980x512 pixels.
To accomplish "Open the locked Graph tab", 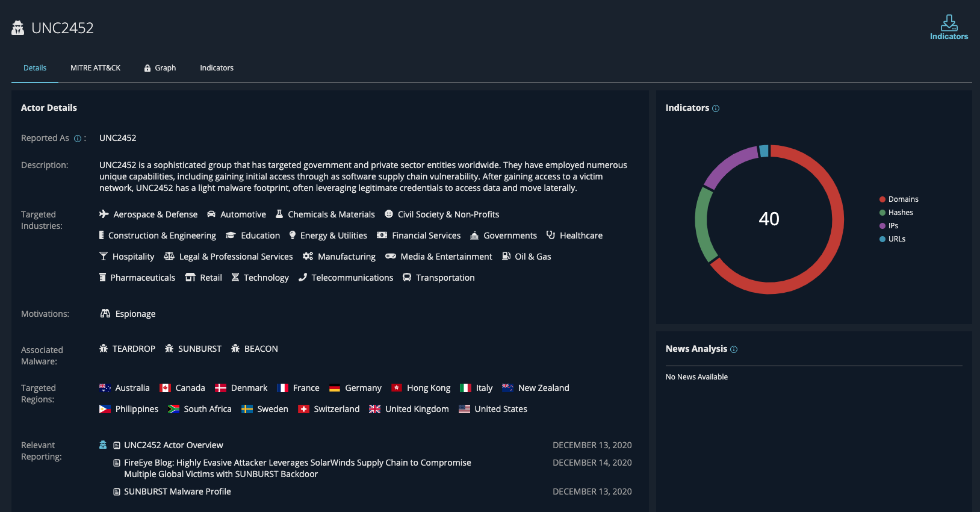I will [160, 68].
